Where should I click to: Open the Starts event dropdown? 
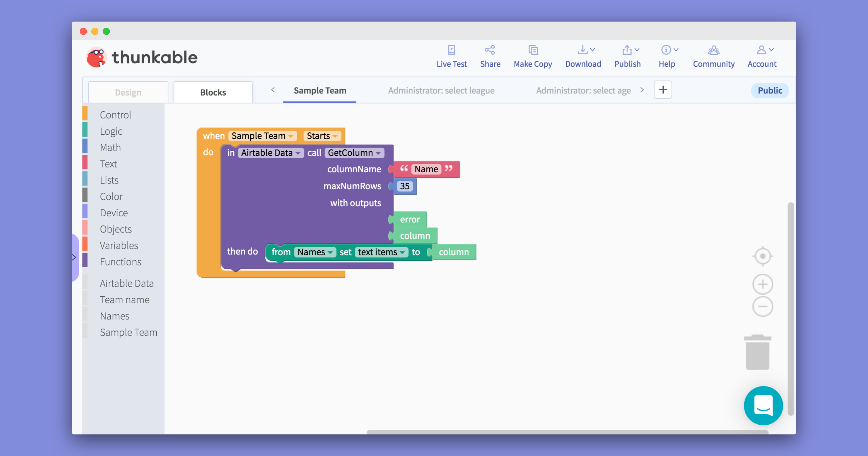[x=322, y=136]
